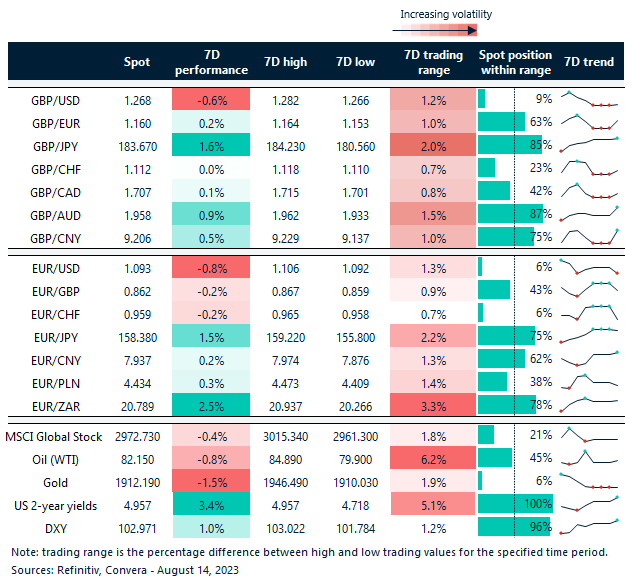Screen dimensions: 633x581
Task: Click Gold spot value 1912.190
Action: 138,483
